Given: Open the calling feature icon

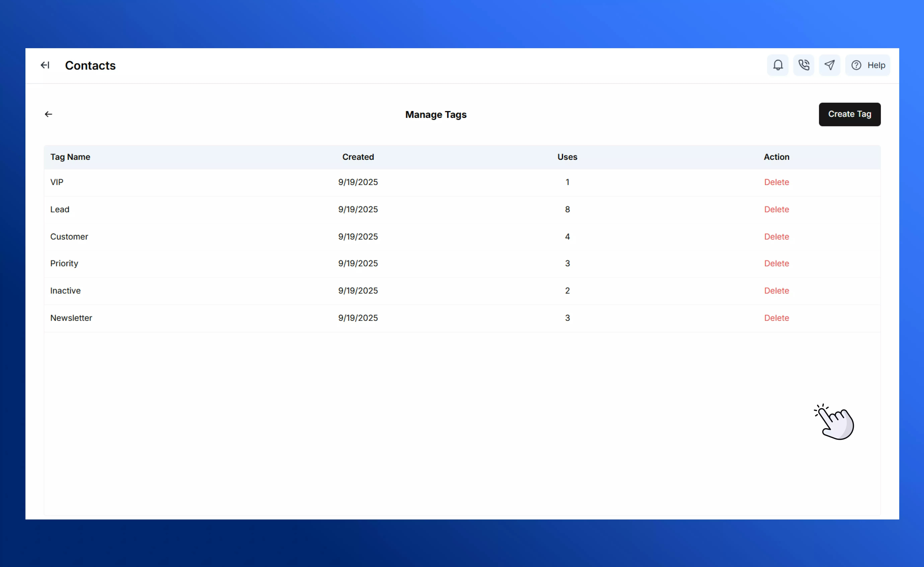Looking at the screenshot, I should click(x=804, y=65).
